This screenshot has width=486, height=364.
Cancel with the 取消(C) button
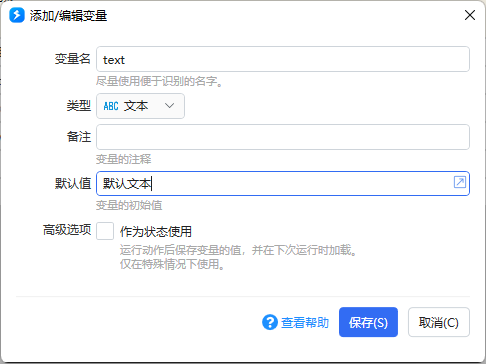click(x=439, y=322)
